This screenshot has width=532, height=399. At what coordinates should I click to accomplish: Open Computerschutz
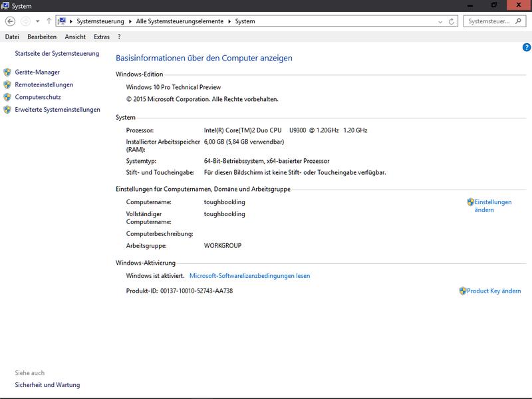tap(38, 97)
